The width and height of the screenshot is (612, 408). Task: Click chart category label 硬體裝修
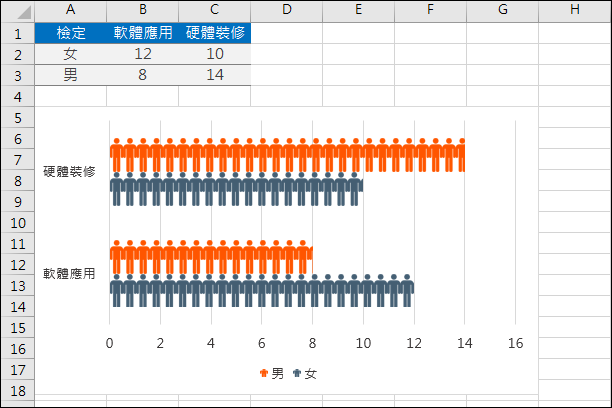69,172
